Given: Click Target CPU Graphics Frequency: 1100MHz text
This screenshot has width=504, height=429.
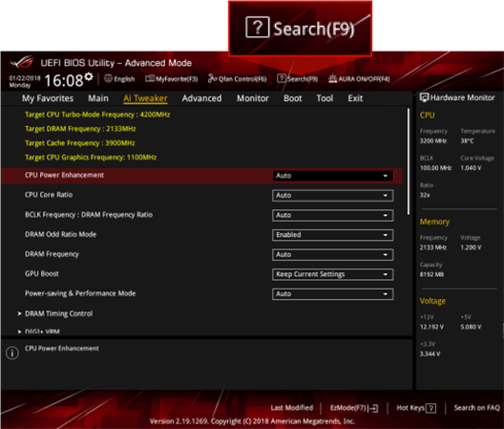Looking at the screenshot, I should click(91, 158).
